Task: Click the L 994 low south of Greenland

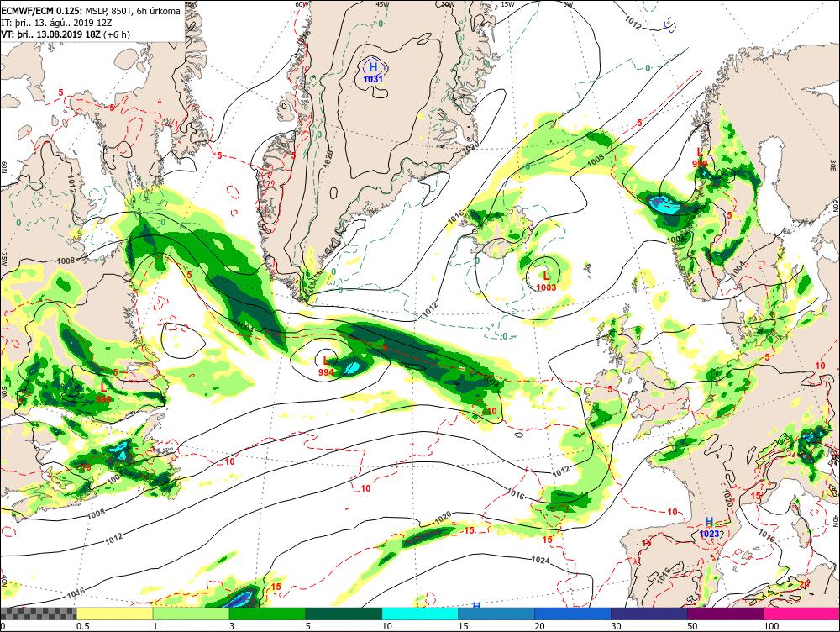Action: (326, 366)
